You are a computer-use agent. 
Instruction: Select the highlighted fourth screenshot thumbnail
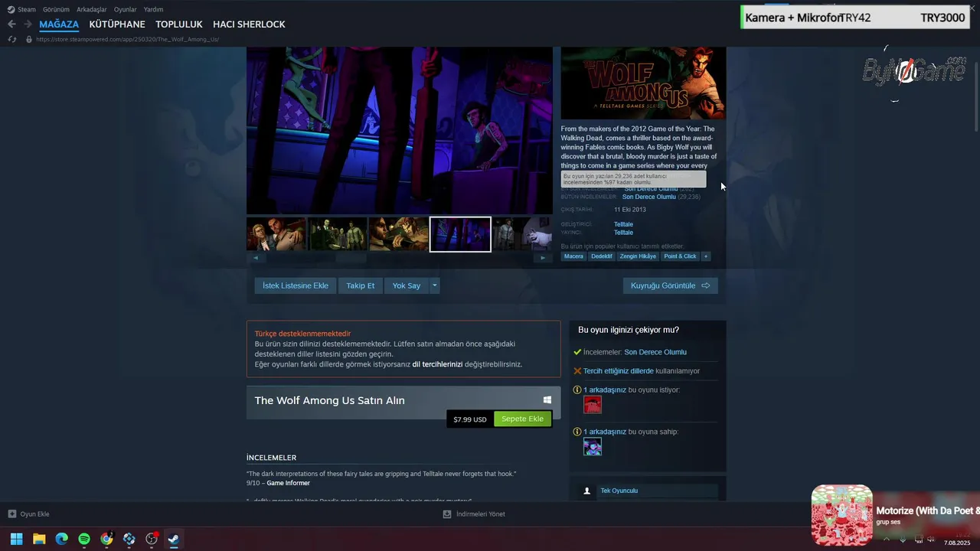pos(460,234)
